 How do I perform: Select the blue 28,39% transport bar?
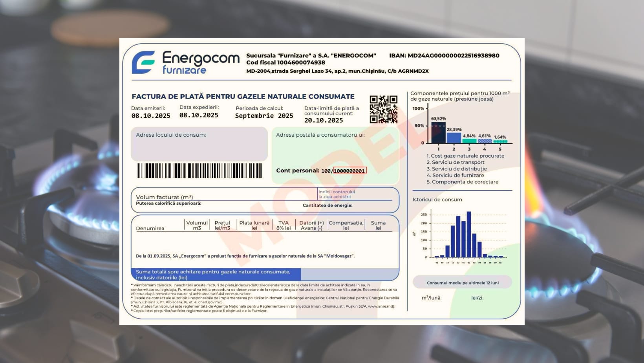tap(454, 137)
